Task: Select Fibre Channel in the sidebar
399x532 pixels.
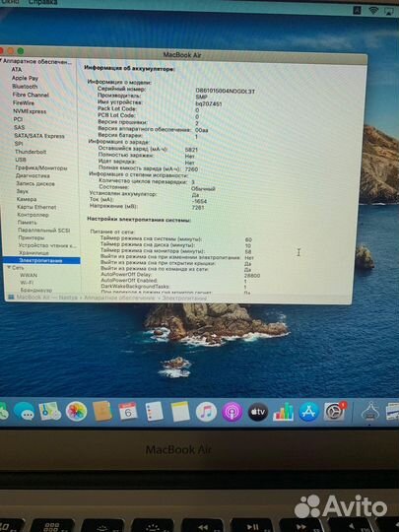Action: pos(31,95)
